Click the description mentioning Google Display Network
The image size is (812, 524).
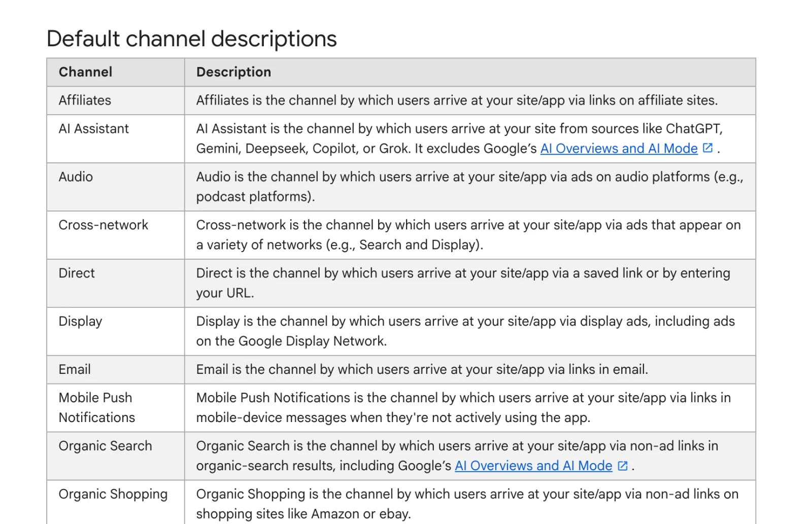pos(465,331)
